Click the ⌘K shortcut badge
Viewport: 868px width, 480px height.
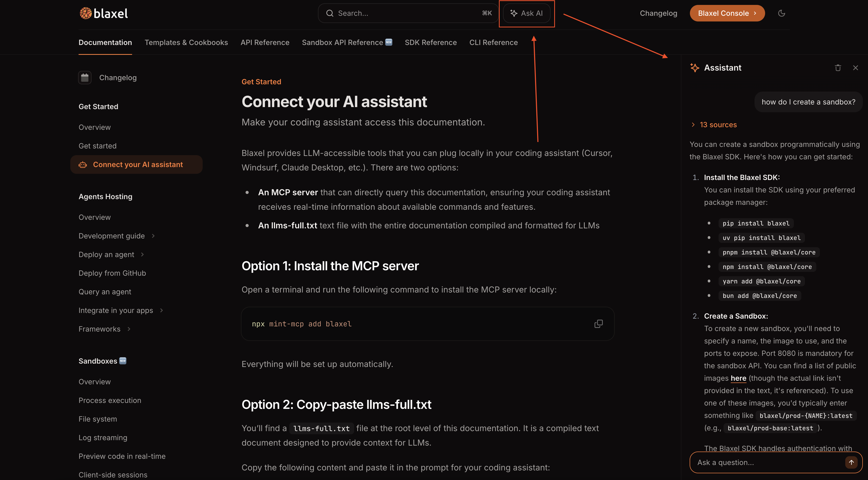click(487, 13)
